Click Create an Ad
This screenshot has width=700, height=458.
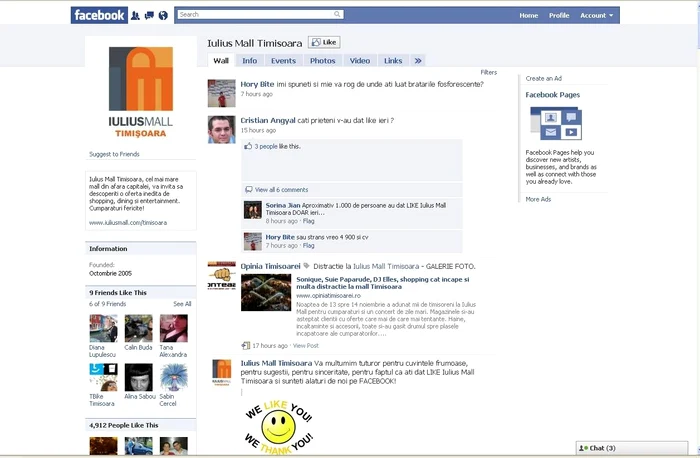click(x=543, y=78)
